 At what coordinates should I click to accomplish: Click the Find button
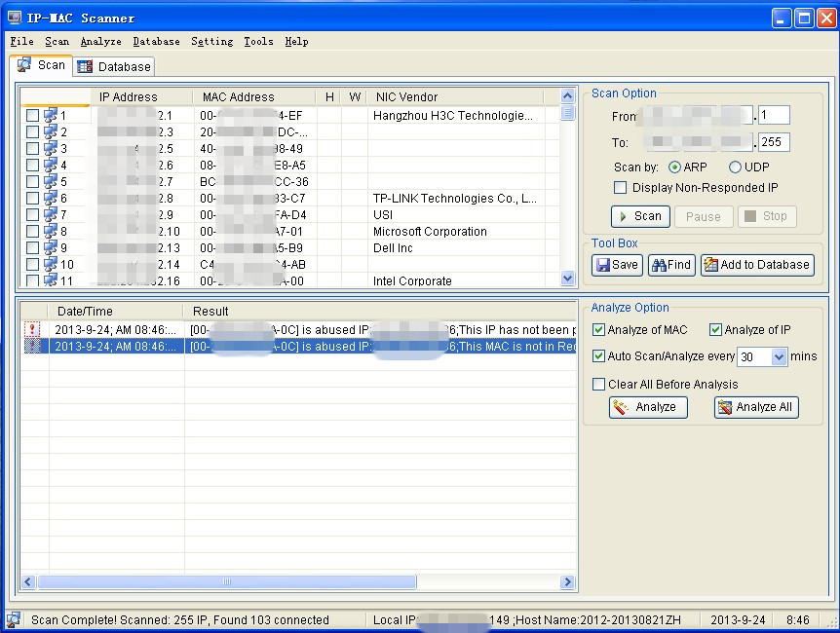[671, 265]
